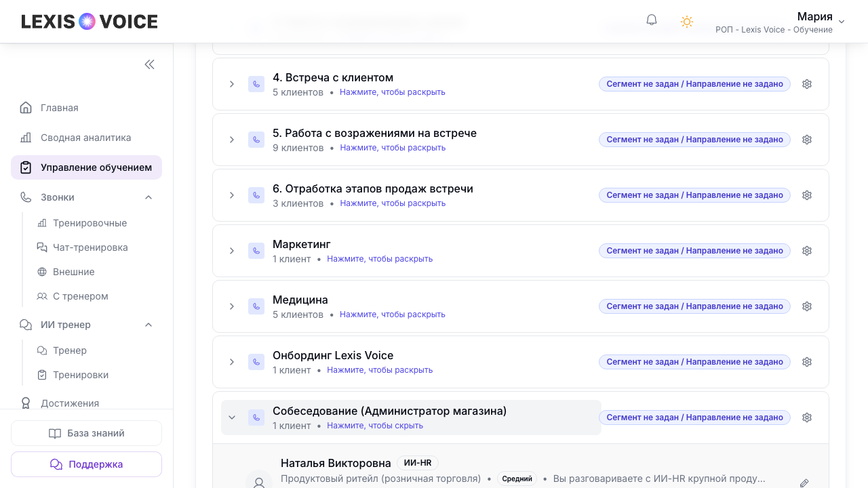Screen dimensions: 868x488
Task: Click the Звонки phone icon
Action: (x=26, y=197)
